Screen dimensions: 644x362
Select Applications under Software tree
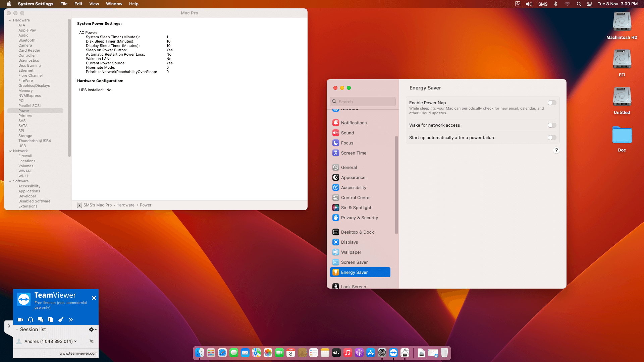click(x=29, y=191)
